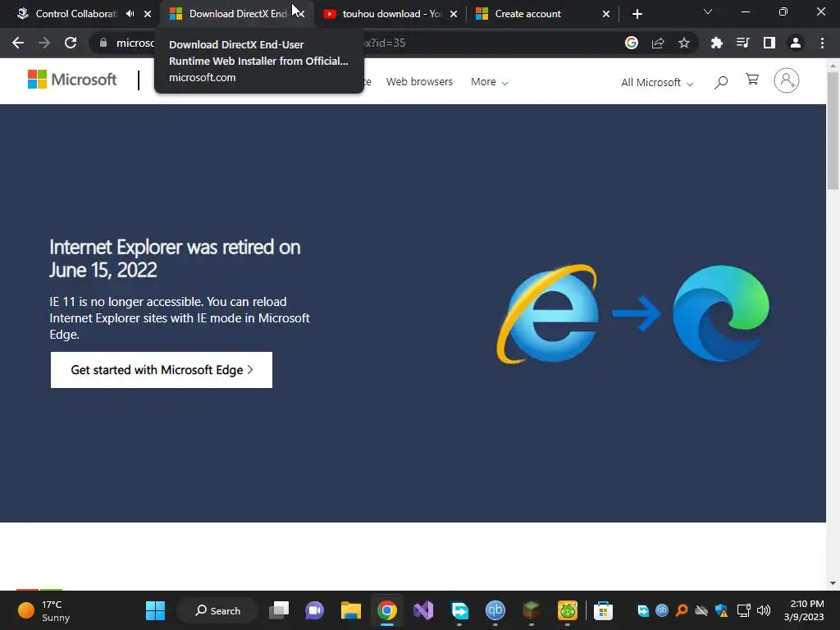This screenshot has width=840, height=630.
Task: Close the Control Collaboration tab
Action: point(148,14)
